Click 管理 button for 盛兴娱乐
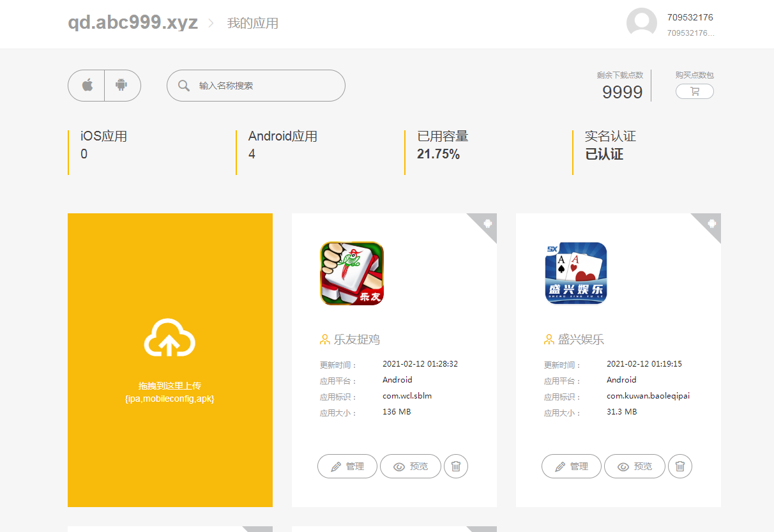Screen dimensions: 774x532 coord(572,466)
